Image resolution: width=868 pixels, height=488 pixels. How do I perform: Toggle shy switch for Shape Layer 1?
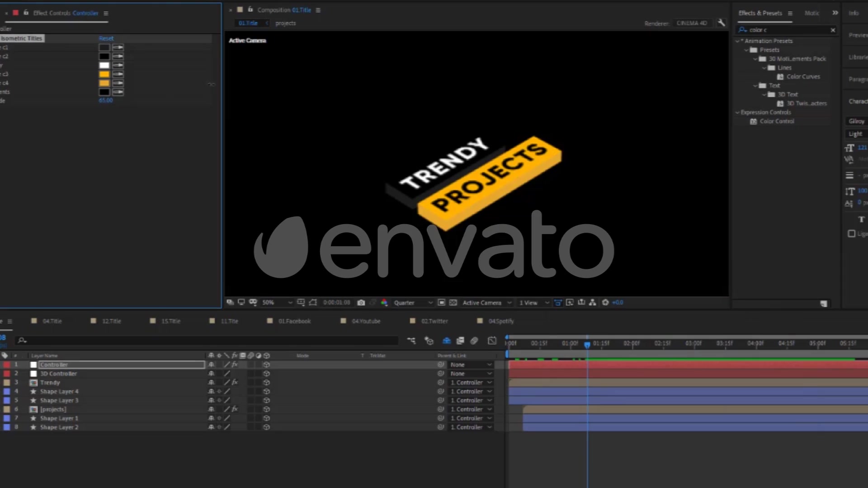[211, 418]
